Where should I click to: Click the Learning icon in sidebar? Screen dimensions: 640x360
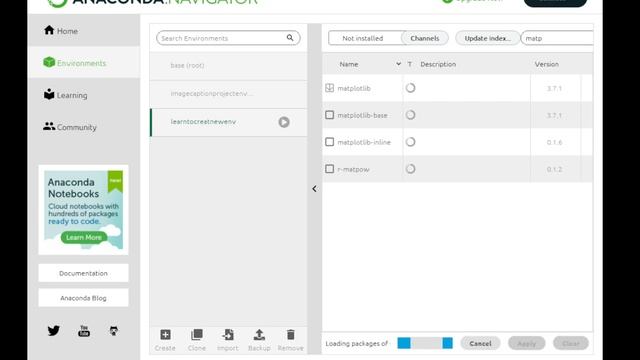pos(49,94)
